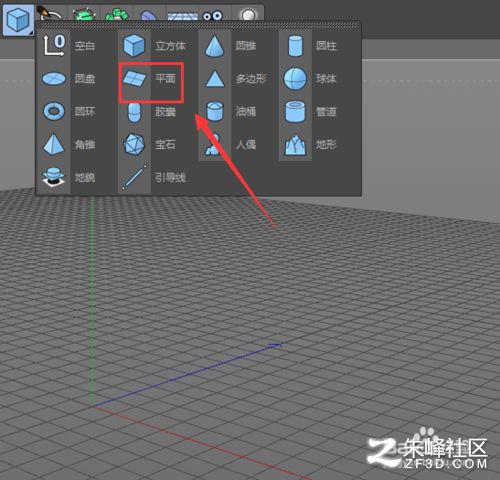Choose the Disc (圆盘) menu entry

tap(54, 78)
